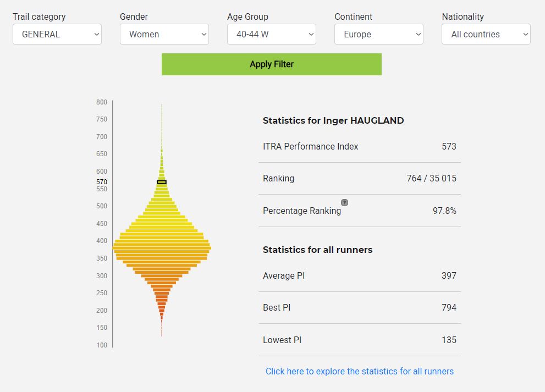This screenshot has height=392, width=545.
Task: Click the Statistics for Inger HAUGLAND heading
Action: pyautogui.click(x=333, y=120)
